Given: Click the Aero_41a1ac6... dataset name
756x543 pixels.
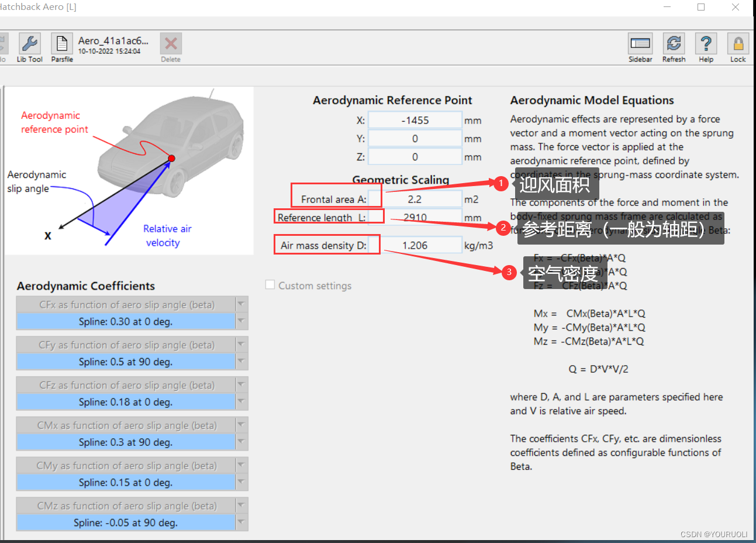Looking at the screenshot, I should coord(113,40).
